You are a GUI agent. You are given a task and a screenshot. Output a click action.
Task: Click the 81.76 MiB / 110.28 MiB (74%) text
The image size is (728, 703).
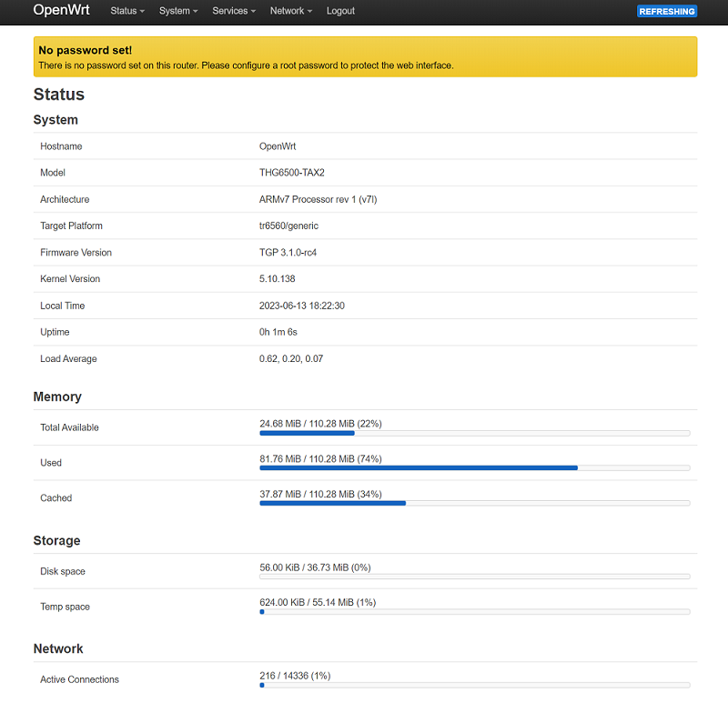[320, 459]
